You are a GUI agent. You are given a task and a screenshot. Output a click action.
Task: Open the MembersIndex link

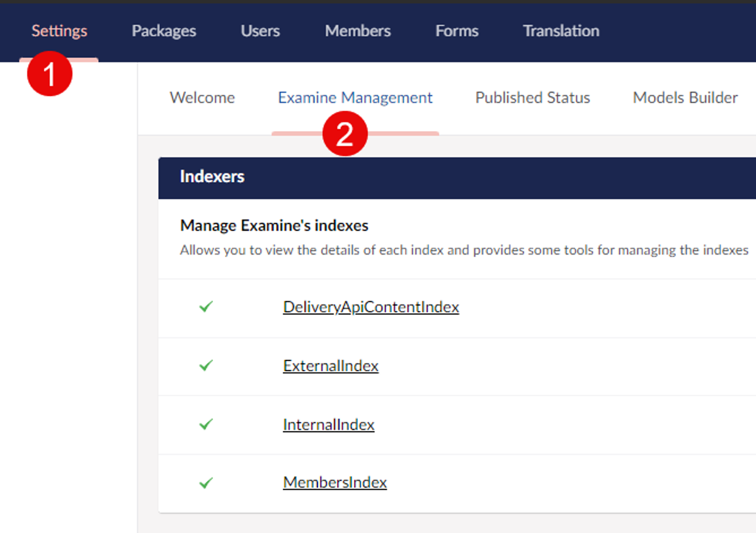(x=335, y=483)
